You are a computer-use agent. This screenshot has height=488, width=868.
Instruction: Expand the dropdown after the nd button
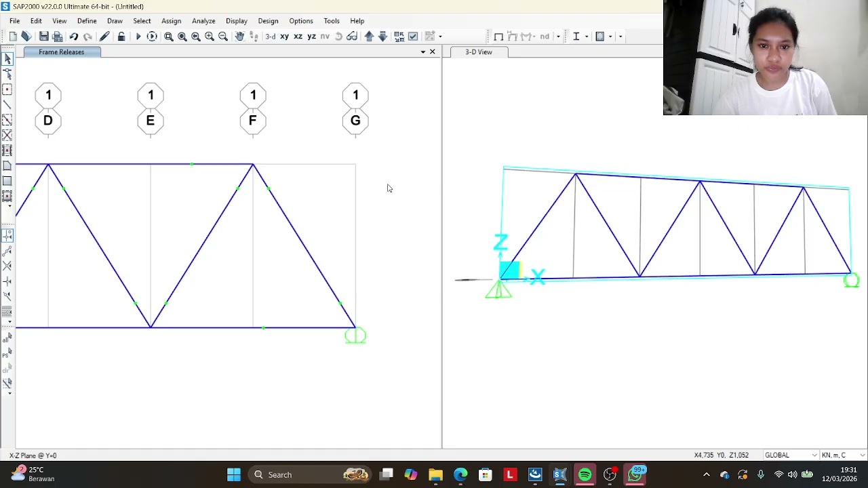click(558, 37)
